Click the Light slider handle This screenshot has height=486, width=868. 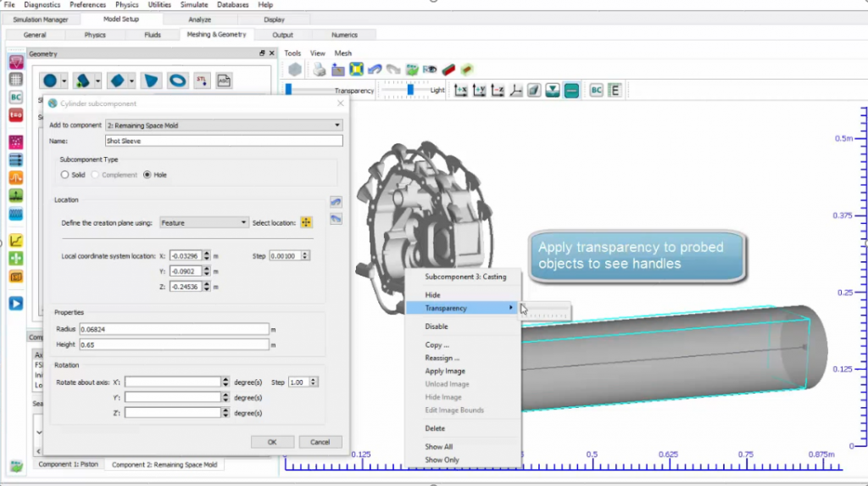pyautogui.click(x=410, y=89)
